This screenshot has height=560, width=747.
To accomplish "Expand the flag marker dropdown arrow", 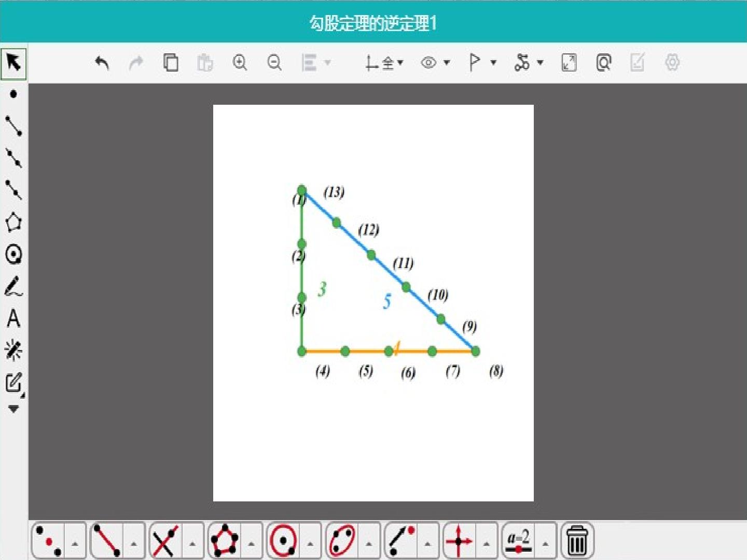I will pos(493,63).
